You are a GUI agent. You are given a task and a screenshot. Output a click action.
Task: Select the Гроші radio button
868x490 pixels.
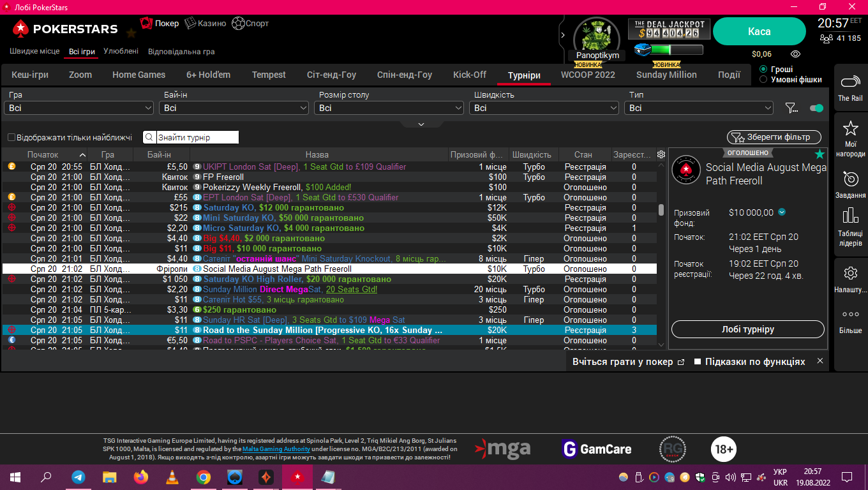(x=763, y=69)
